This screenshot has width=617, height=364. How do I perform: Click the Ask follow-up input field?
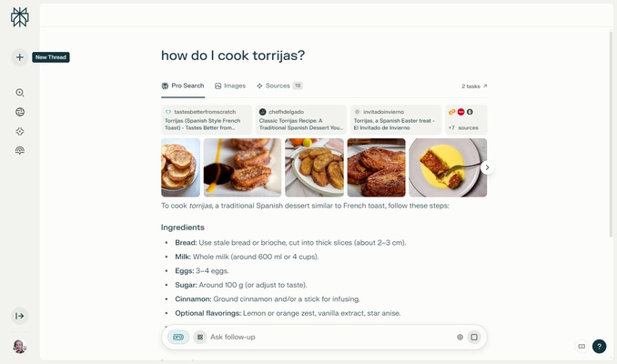(x=330, y=338)
